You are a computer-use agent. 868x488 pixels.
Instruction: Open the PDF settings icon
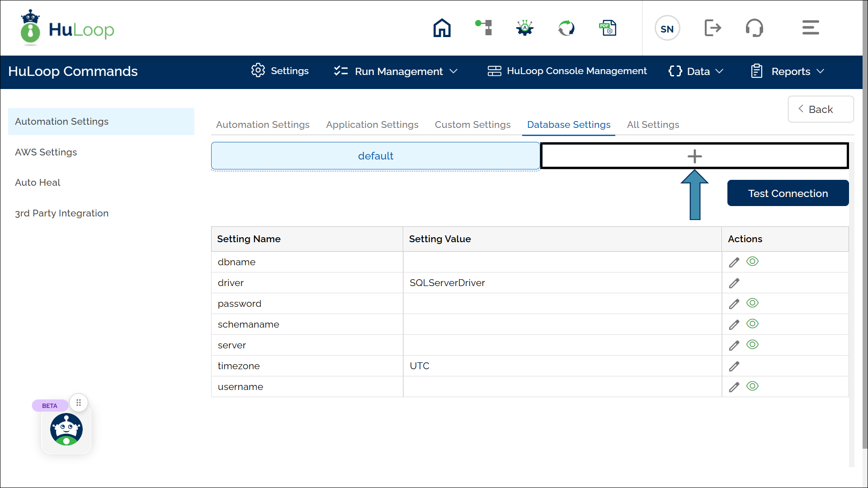tap(608, 28)
